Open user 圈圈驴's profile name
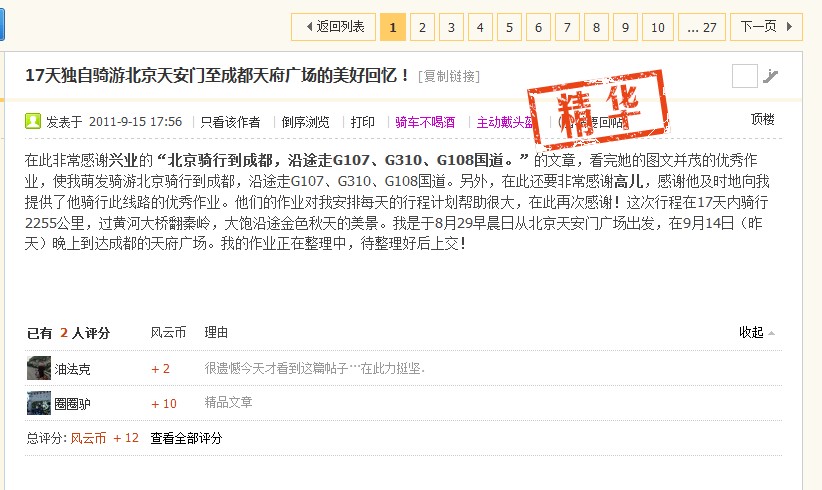Screen dimensions: 822x490 point(72,404)
